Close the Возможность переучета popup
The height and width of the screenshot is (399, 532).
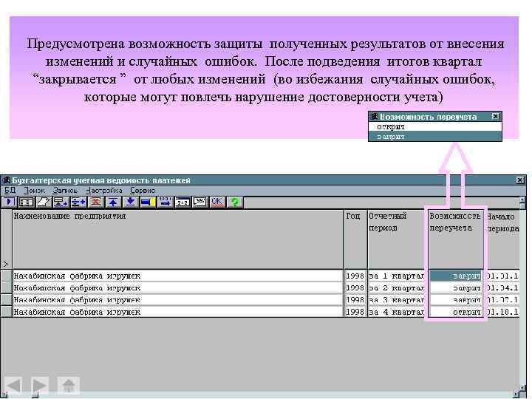[495, 117]
